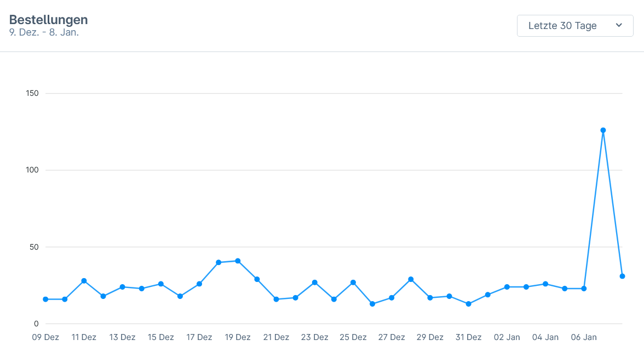
Task: Click the data point above 04 Jan
Action: pyautogui.click(x=545, y=284)
